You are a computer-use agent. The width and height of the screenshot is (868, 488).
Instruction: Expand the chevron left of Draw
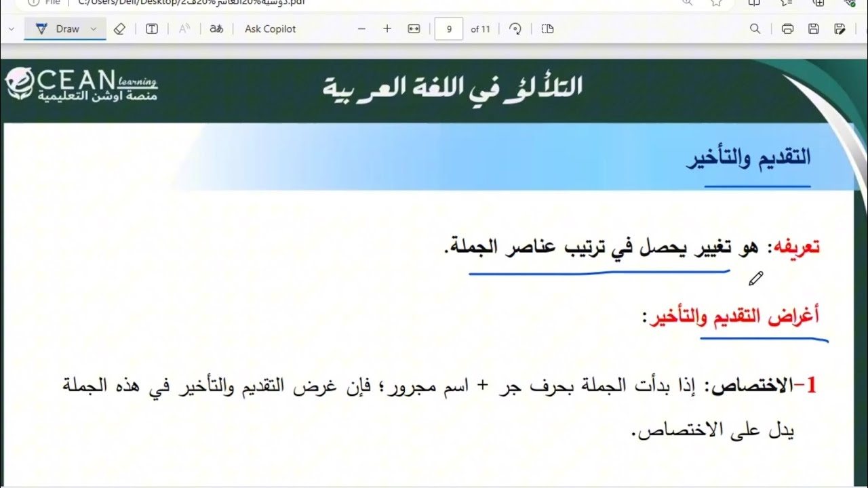click(12, 28)
